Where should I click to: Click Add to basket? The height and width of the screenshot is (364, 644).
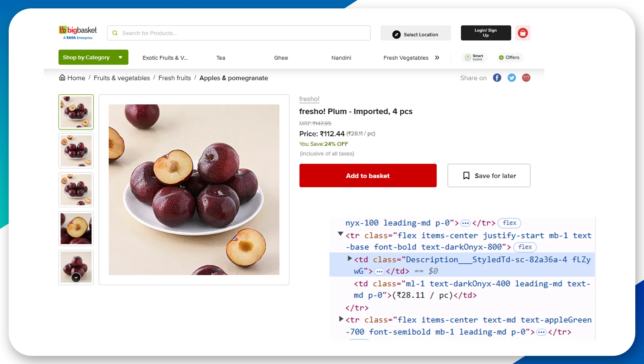pyautogui.click(x=368, y=175)
